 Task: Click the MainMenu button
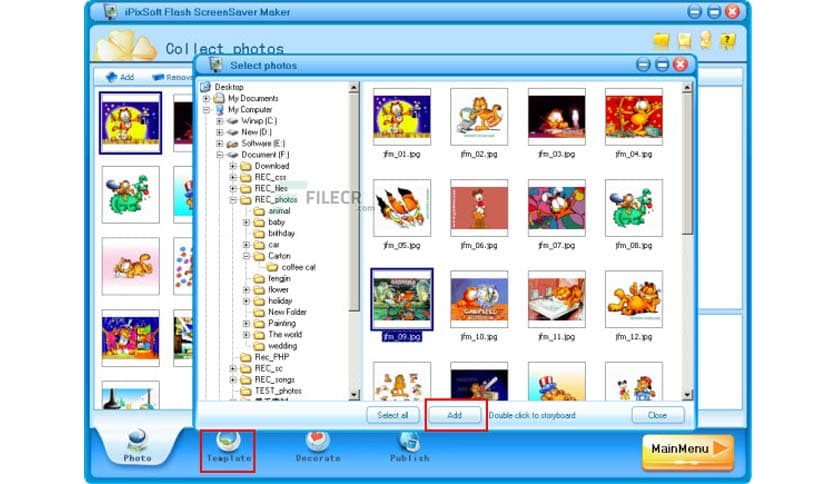(x=688, y=451)
